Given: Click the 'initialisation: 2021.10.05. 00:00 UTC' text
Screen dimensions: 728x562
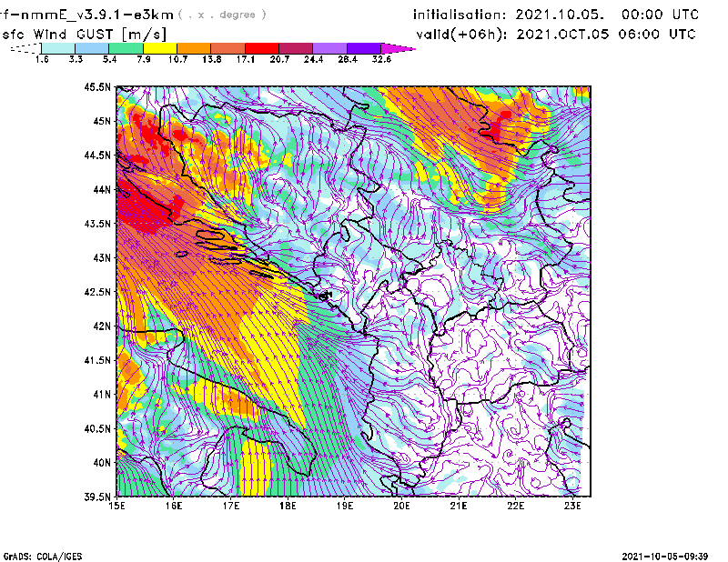Looking at the screenshot, I should tap(556, 15).
